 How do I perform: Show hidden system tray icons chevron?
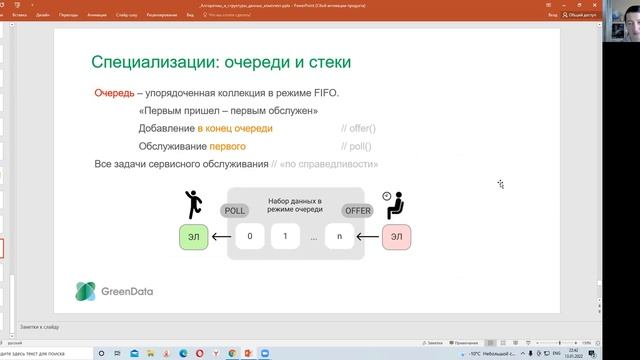pos(522,353)
